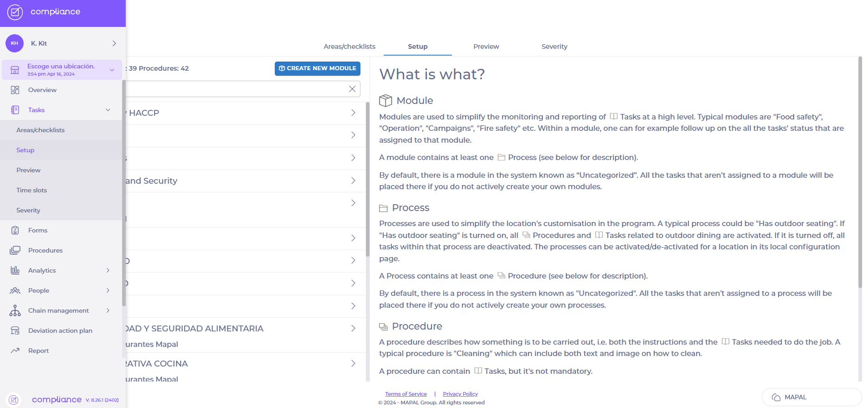Click the Process folder heading icon
868x408 pixels.
tap(383, 208)
